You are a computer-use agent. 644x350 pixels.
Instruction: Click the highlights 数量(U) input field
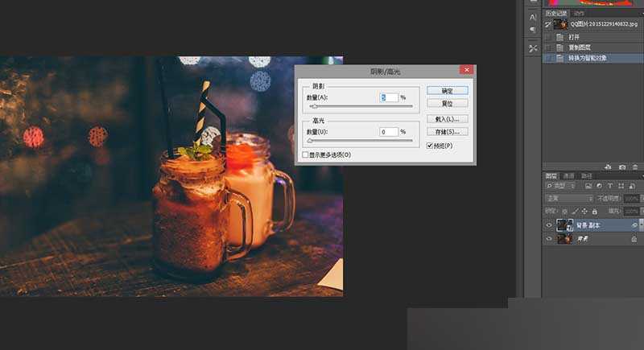pyautogui.click(x=389, y=131)
